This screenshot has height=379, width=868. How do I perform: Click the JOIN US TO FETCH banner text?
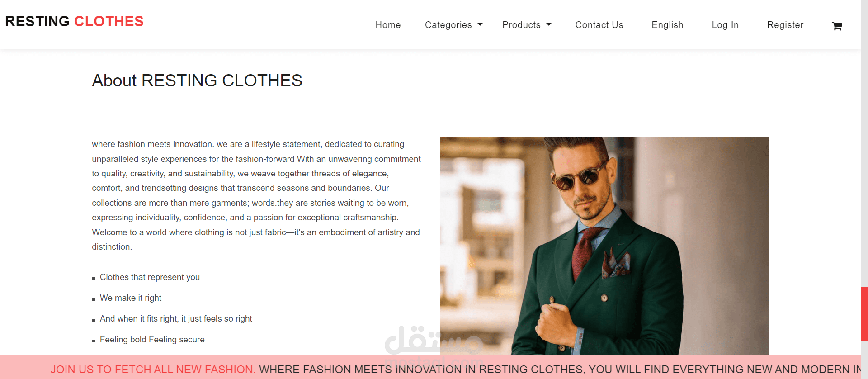153,369
